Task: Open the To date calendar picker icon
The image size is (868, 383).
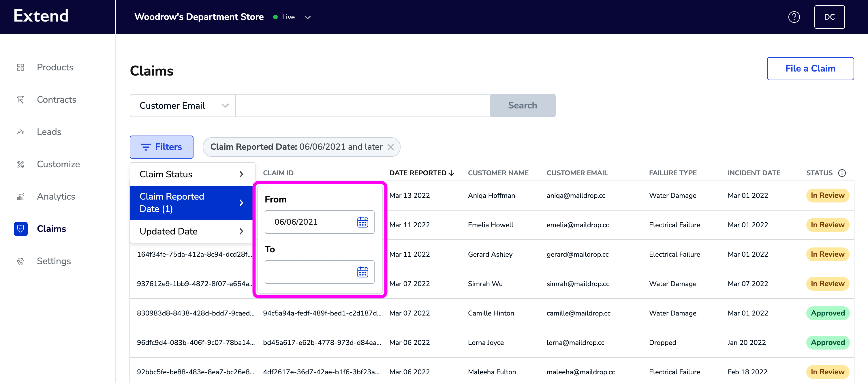Action: point(362,272)
